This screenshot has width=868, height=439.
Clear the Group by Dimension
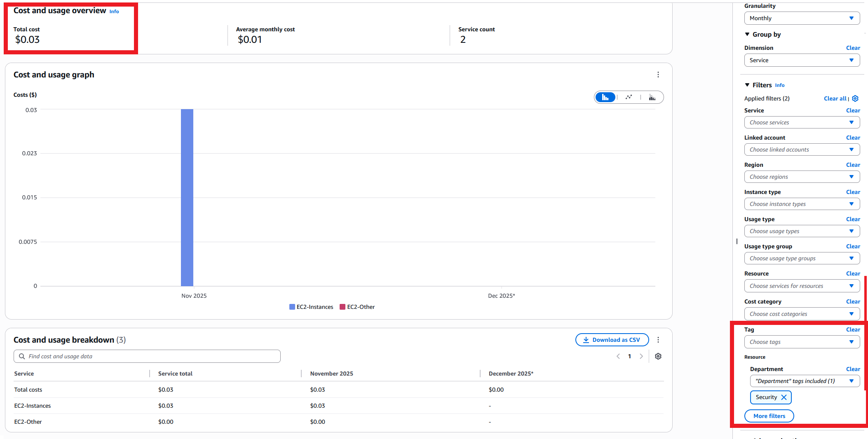853,48
